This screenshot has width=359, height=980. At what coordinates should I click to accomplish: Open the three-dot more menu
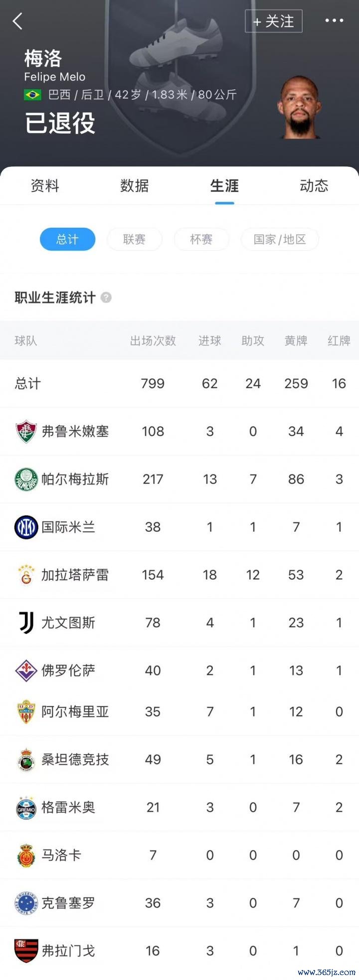(x=334, y=21)
